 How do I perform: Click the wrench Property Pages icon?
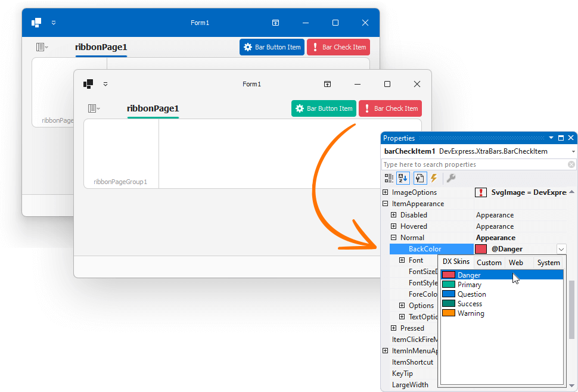(x=451, y=178)
